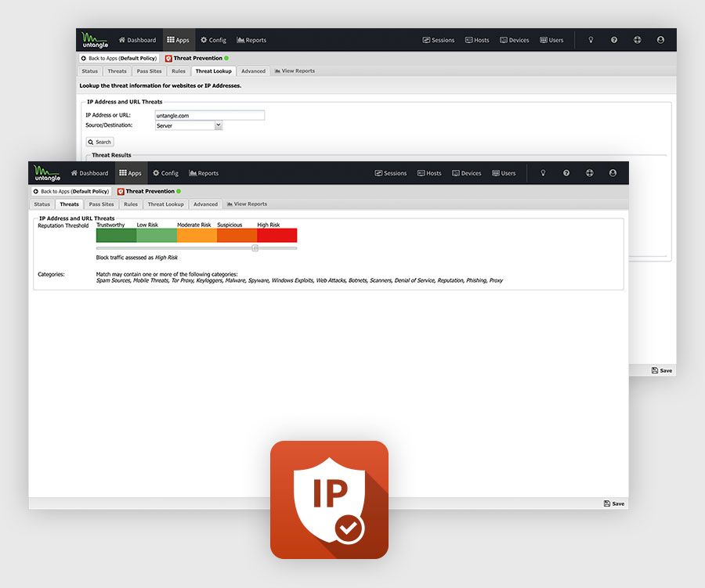Image resolution: width=705 pixels, height=588 pixels.
Task: Click the account profile icon in the front window
Action: coord(613,173)
